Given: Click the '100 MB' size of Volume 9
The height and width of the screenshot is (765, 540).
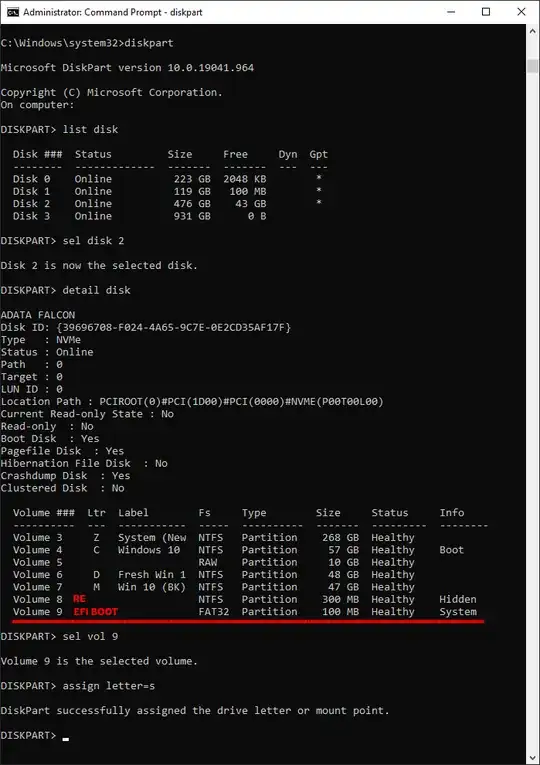Looking at the screenshot, I should tap(340, 612).
